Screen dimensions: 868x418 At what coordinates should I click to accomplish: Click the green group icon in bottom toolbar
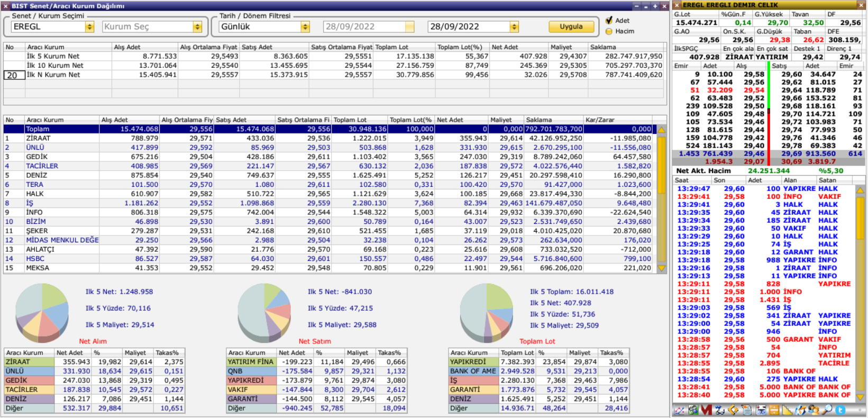(x=693, y=410)
